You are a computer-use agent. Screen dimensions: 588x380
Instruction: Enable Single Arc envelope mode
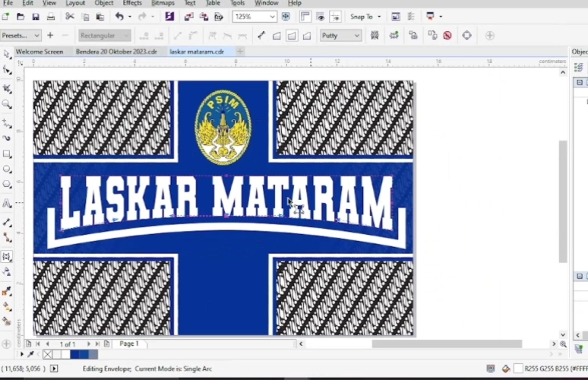point(292,36)
